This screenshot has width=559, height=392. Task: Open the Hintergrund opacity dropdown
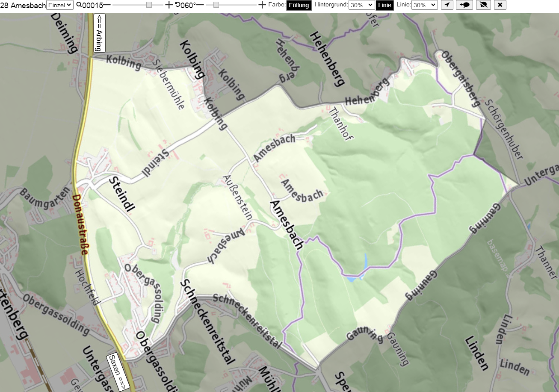tap(361, 5)
